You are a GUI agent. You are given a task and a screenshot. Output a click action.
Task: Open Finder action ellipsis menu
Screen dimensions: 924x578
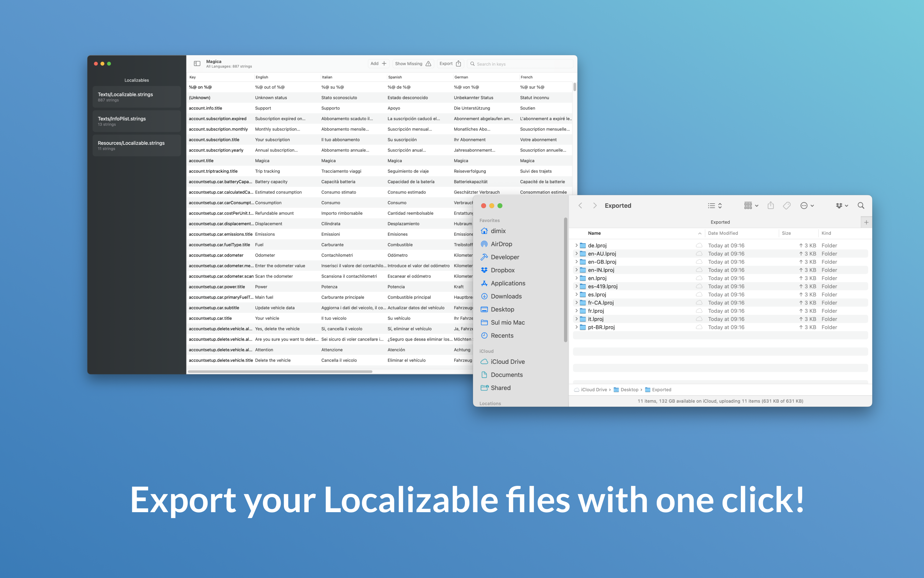807,206
